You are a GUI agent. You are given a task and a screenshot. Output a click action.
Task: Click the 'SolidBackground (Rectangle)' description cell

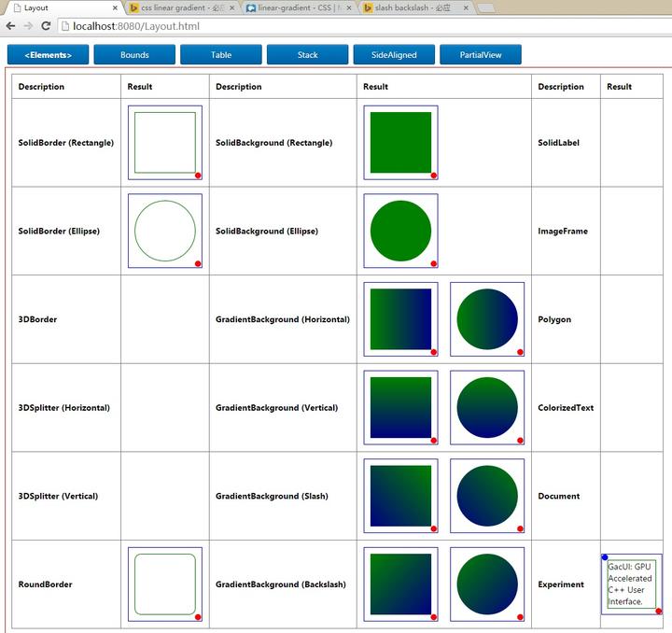(x=283, y=143)
